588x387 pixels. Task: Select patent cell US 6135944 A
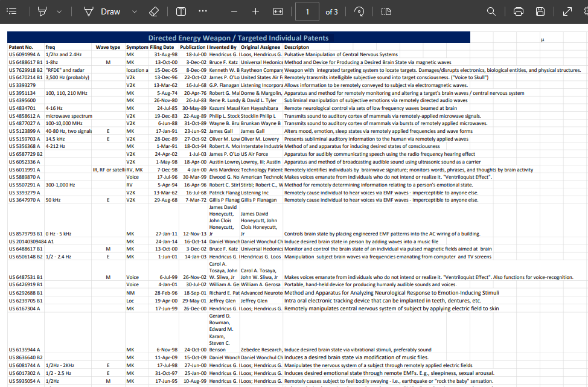click(24, 350)
